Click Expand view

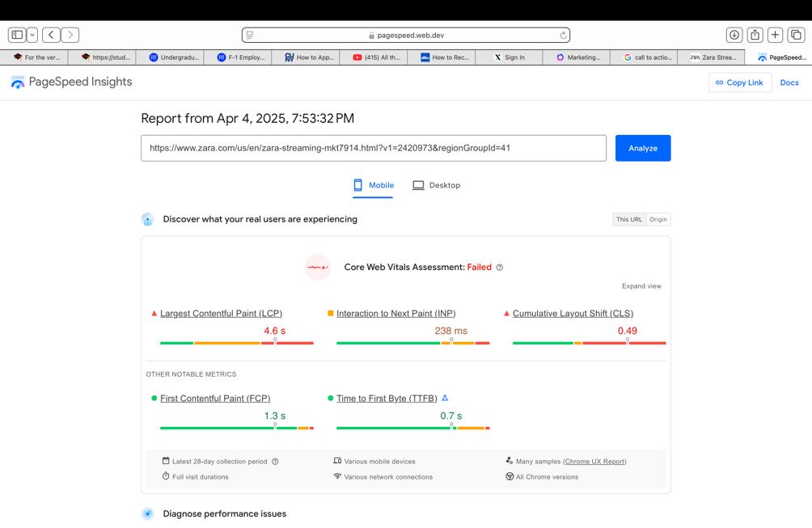[641, 285]
